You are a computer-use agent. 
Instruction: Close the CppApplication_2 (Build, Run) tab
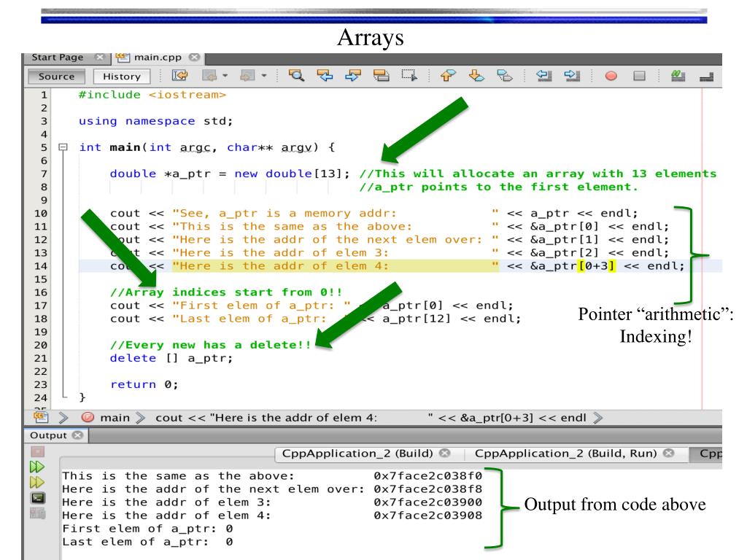click(x=669, y=453)
